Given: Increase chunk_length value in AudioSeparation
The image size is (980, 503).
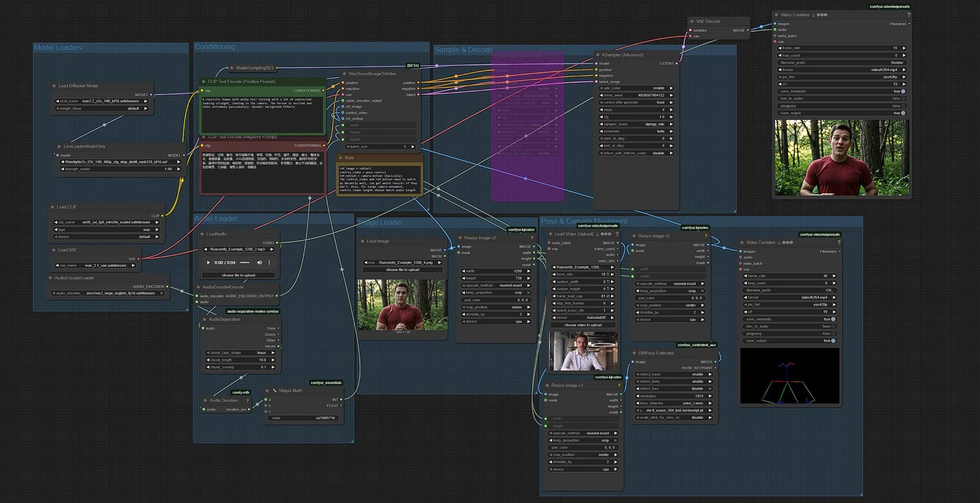Looking at the screenshot, I should (x=273, y=360).
